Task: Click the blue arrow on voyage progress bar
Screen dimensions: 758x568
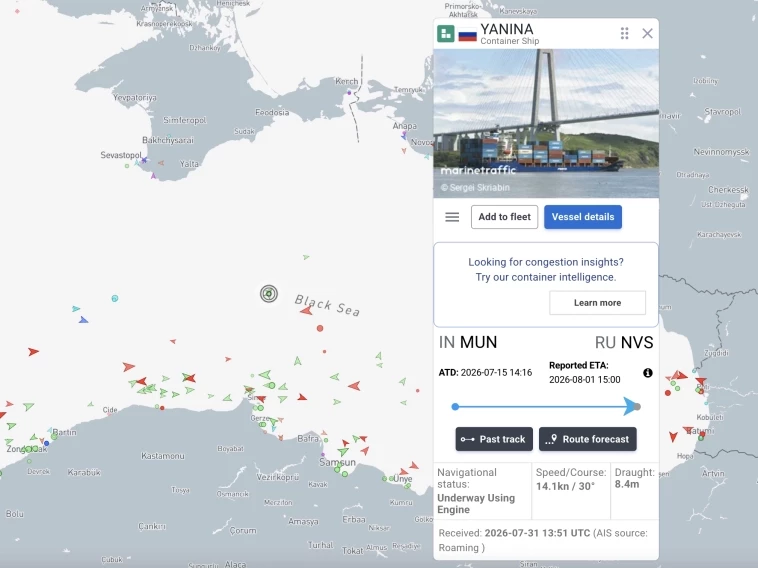Action: pos(630,406)
